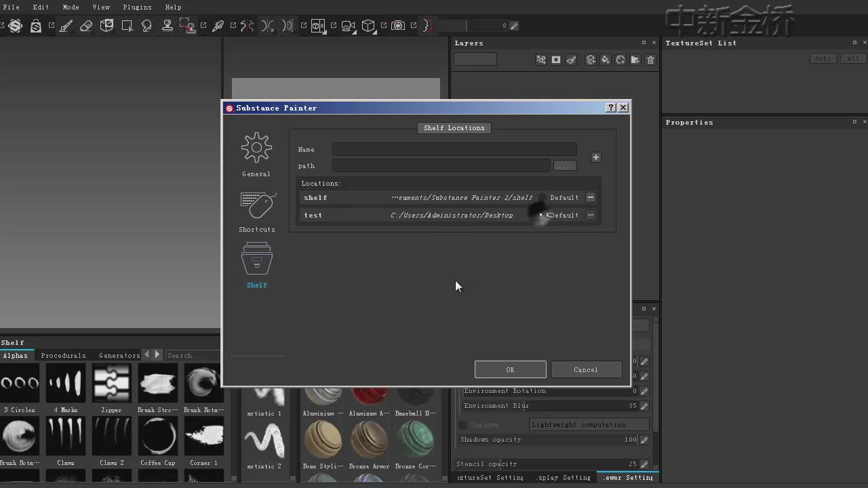Image resolution: width=868 pixels, height=488 pixels.
Task: Toggle the Solo button in TextureSet List
Action: 823,59
